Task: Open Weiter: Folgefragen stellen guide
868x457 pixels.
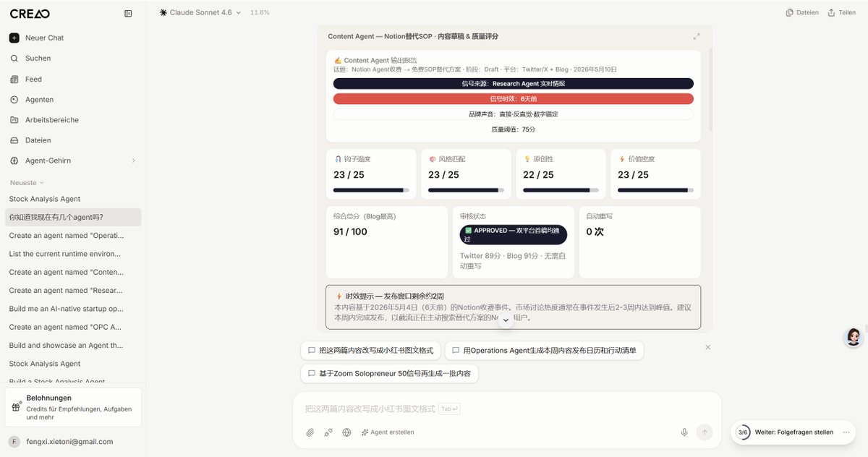Action: 794,432
